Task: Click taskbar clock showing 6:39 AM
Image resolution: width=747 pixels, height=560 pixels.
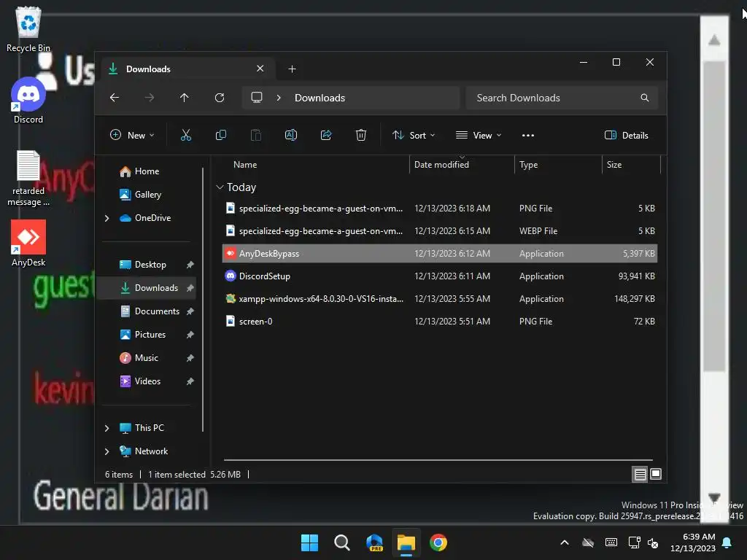Action: 693,542
